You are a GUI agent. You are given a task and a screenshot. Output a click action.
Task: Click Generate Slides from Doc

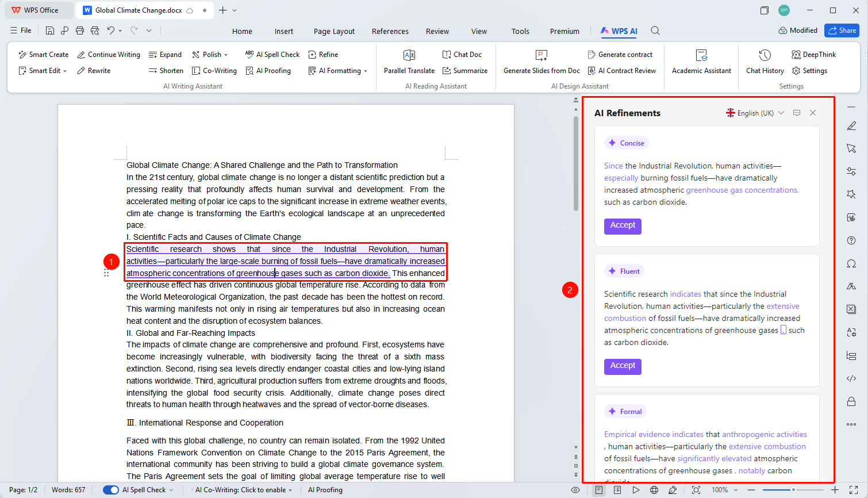(x=541, y=62)
